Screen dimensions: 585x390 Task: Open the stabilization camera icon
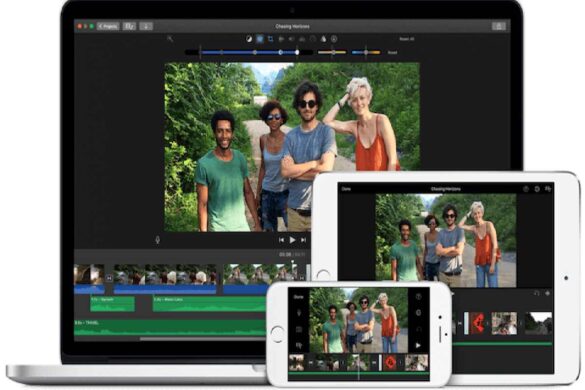tap(281, 39)
